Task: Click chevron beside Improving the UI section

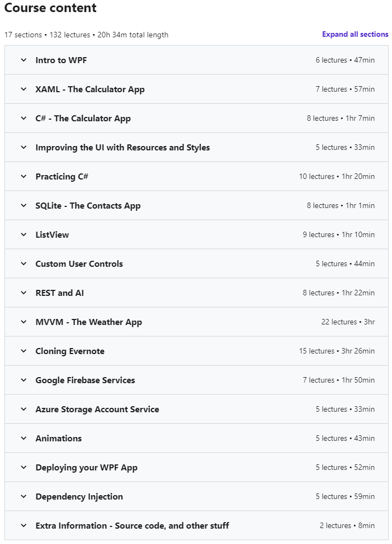Action: (24, 147)
